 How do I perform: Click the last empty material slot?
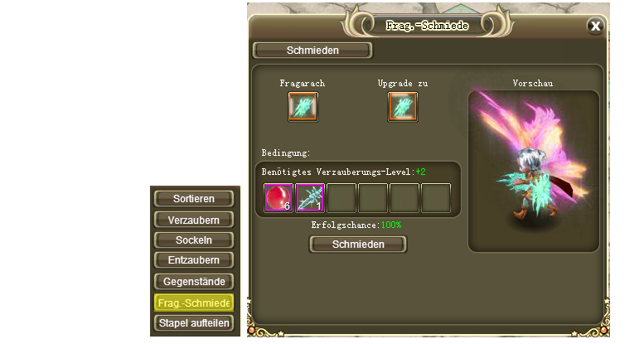point(436,197)
